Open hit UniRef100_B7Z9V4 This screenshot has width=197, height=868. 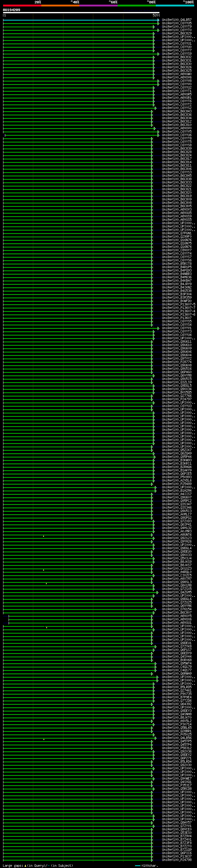click(x=177, y=836)
